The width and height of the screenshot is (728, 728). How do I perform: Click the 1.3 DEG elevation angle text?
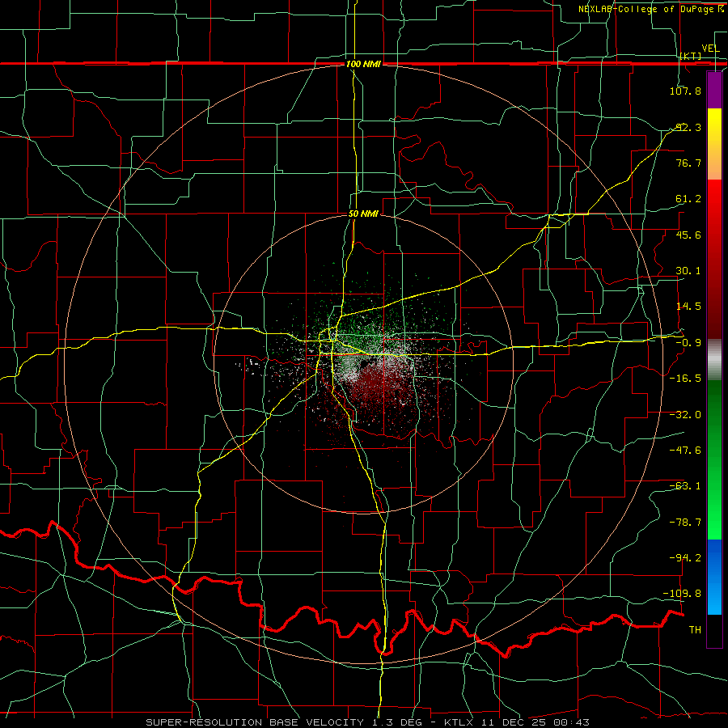click(x=396, y=722)
